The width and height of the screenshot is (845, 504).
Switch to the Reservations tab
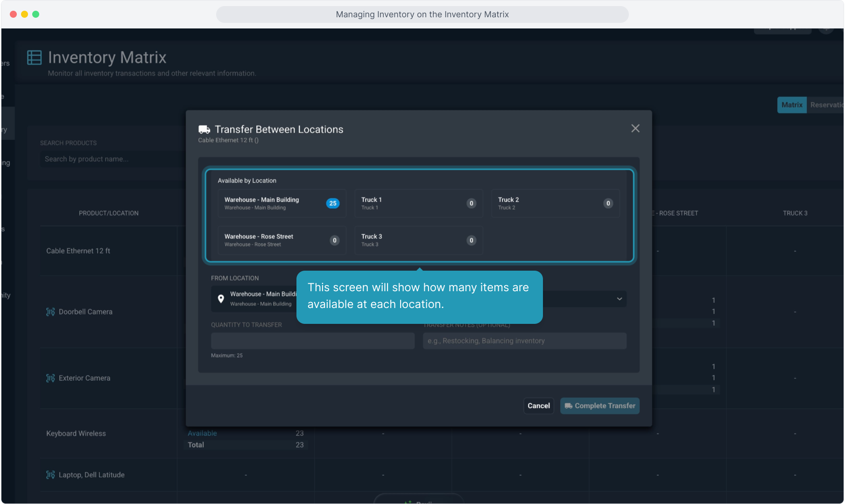click(x=825, y=105)
